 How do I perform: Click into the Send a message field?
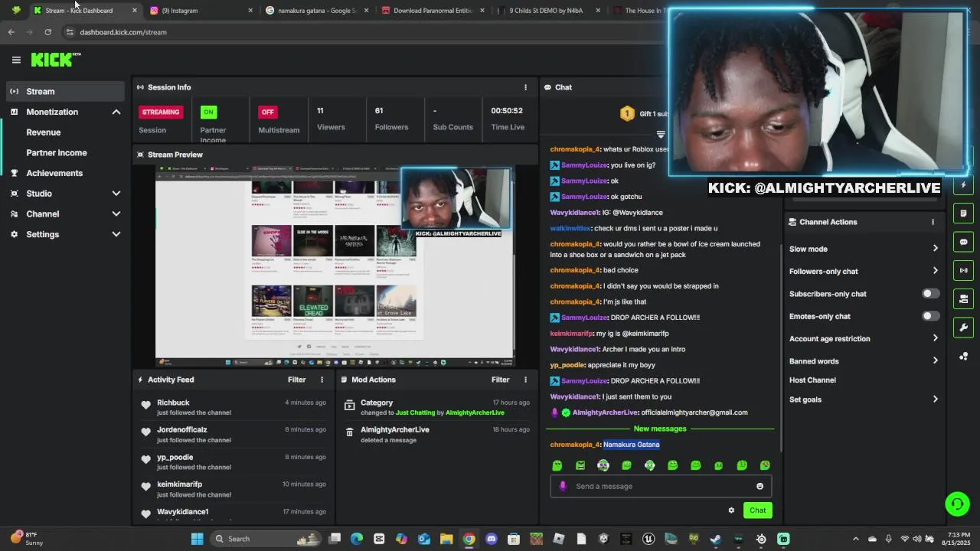[661, 486]
